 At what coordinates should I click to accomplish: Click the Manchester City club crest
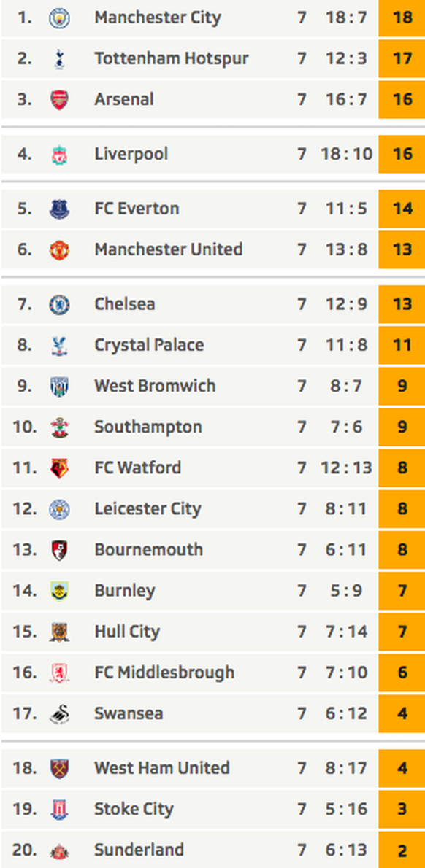click(x=59, y=18)
